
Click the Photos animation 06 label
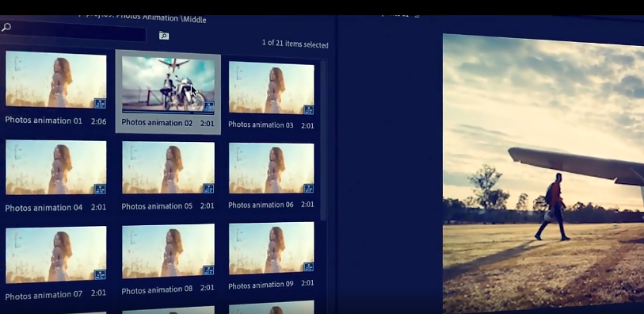[261, 205]
